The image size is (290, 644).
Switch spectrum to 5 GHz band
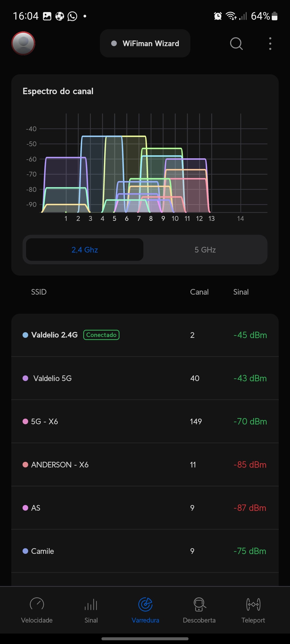pos(205,250)
